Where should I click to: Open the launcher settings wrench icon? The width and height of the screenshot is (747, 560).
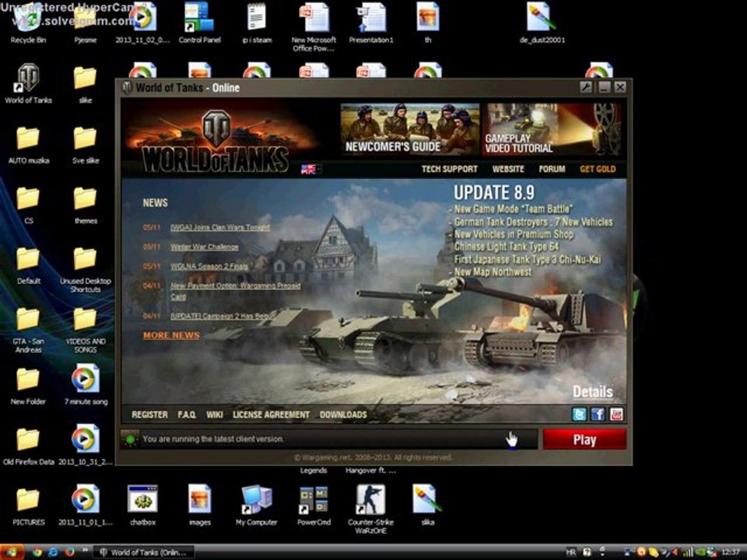click(x=585, y=87)
